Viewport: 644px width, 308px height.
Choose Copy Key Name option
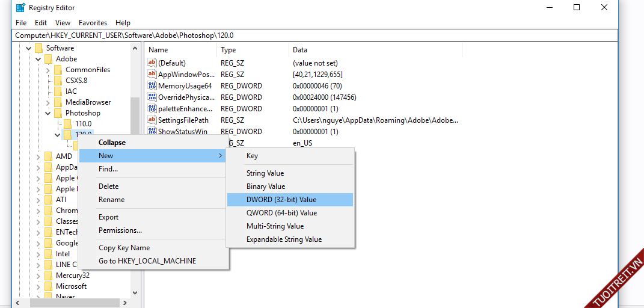tap(124, 248)
